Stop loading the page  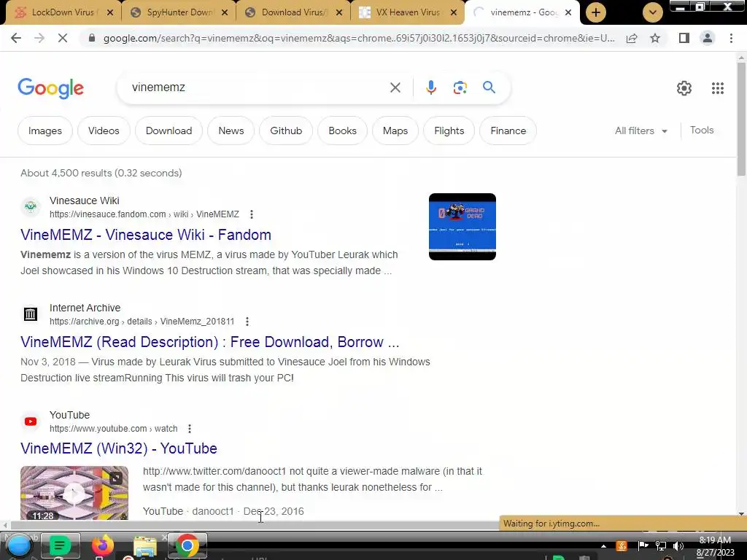pos(63,38)
